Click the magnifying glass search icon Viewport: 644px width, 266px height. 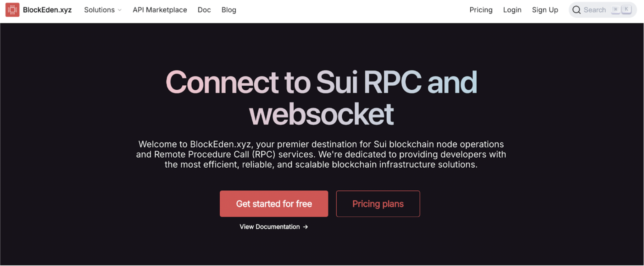(576, 10)
